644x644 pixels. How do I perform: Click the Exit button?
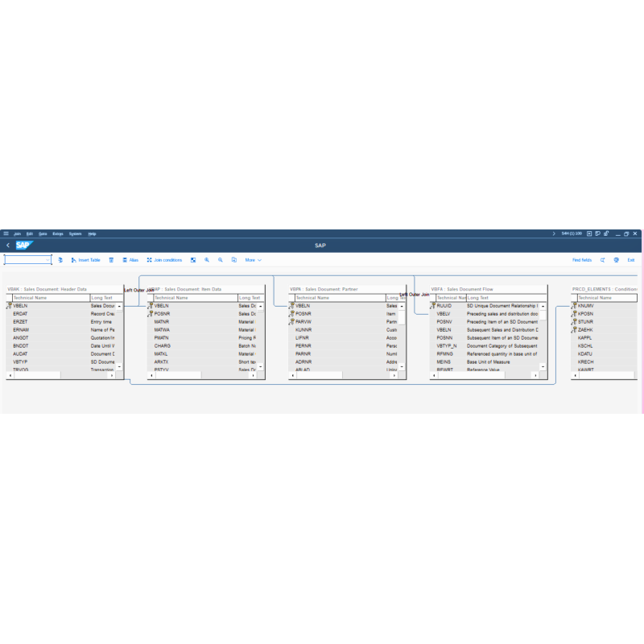[x=631, y=260]
